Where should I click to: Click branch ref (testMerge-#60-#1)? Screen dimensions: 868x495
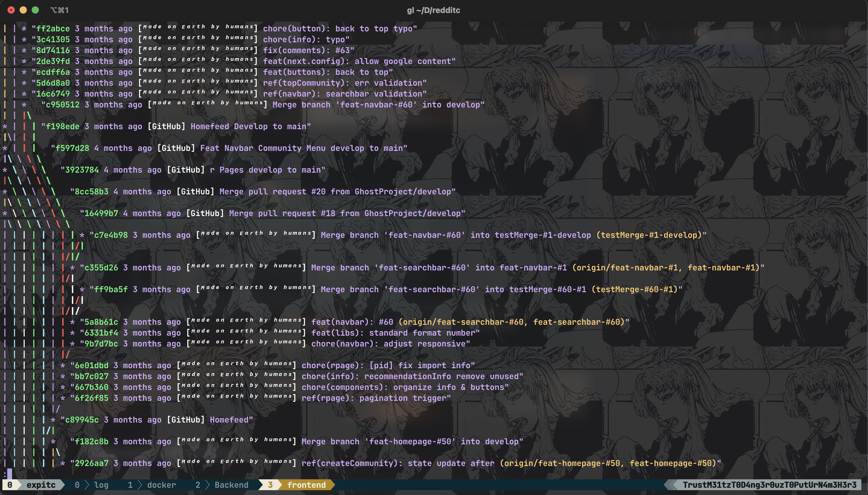point(634,290)
